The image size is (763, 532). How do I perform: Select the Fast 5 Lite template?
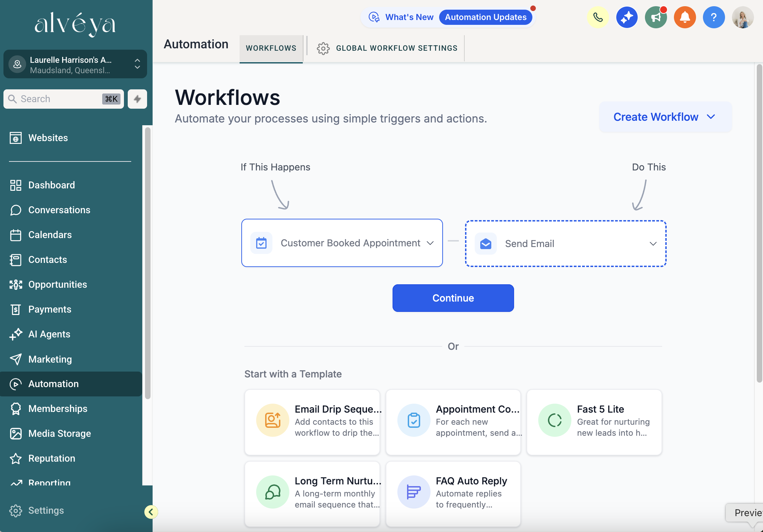(594, 422)
